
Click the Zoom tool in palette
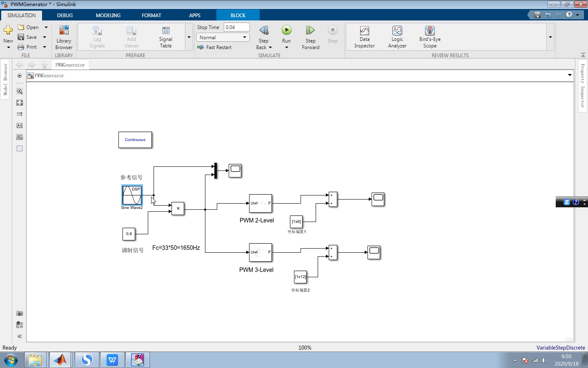[20, 91]
